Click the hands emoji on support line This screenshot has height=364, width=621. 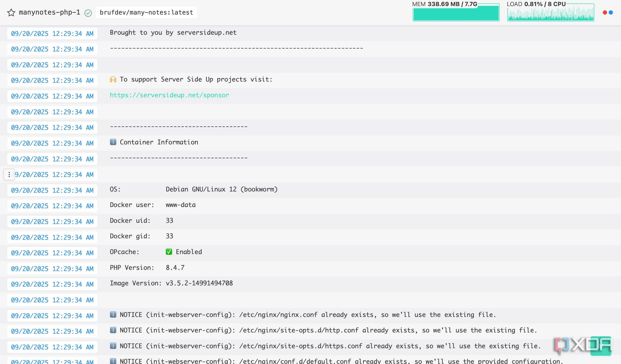click(x=113, y=79)
